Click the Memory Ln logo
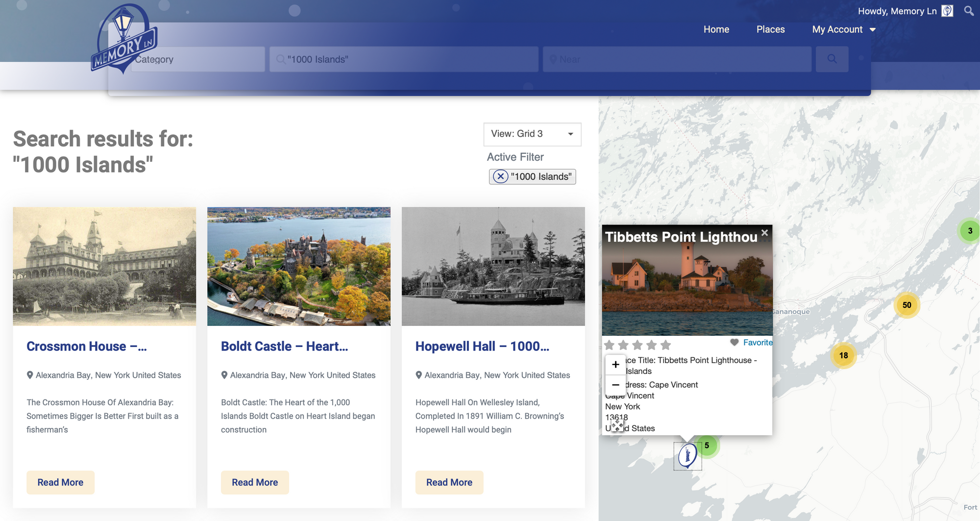Screen dimensions: 980x521 (x=124, y=39)
